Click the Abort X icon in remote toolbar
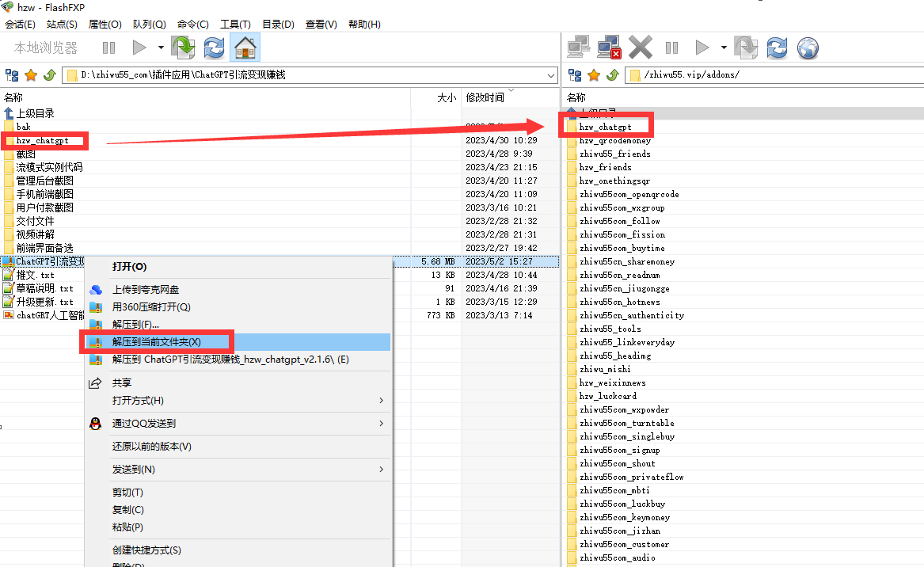This screenshot has height=567, width=924. (640, 48)
